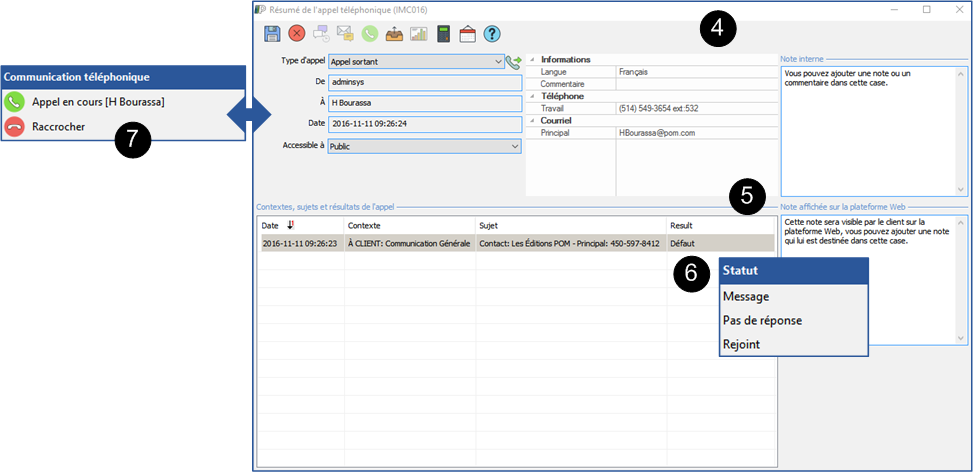
Task: Click the envelope message toolbar icon
Action: pyautogui.click(x=345, y=34)
